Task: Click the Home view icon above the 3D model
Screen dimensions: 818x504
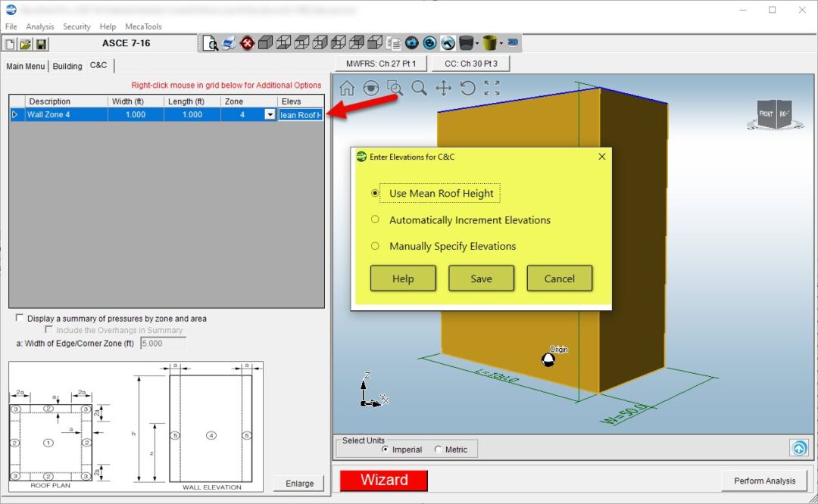Action: (x=348, y=88)
